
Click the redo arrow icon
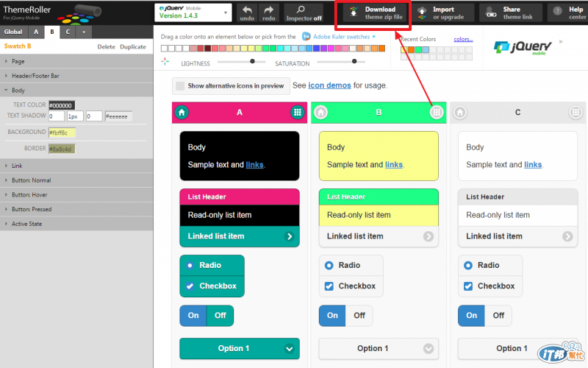coord(268,10)
